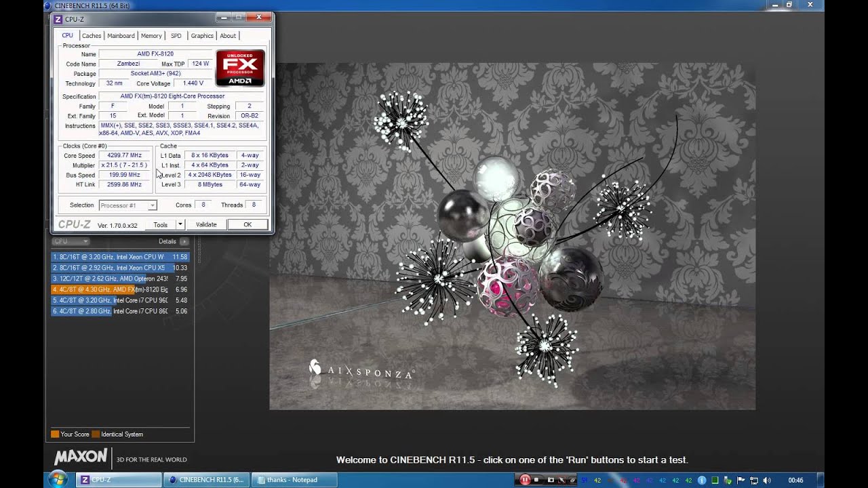Image resolution: width=868 pixels, height=488 pixels.
Task: Open the CPU ranking dropdown in Cinebench
Action: click(71, 241)
